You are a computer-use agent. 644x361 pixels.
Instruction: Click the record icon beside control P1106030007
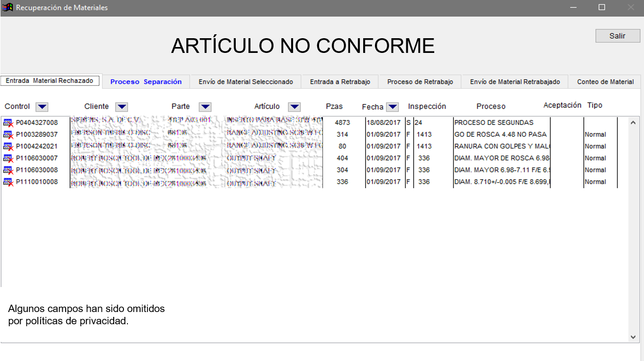tap(8, 158)
